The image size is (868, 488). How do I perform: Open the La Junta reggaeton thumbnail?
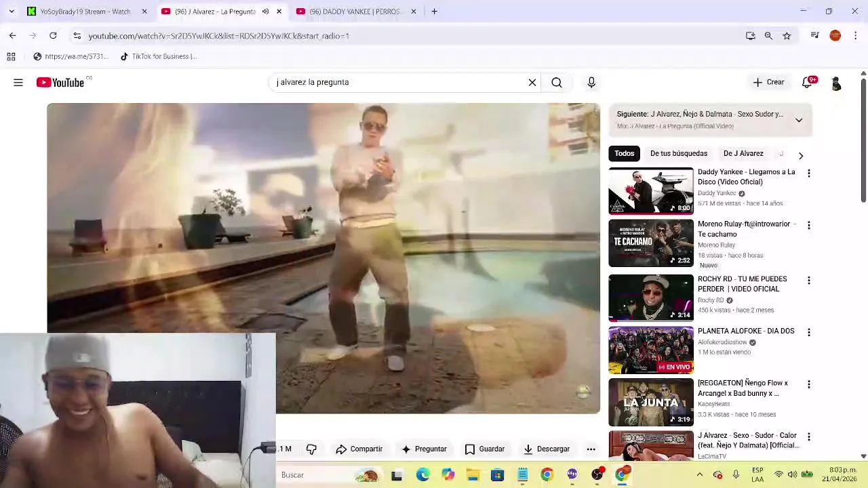point(651,402)
